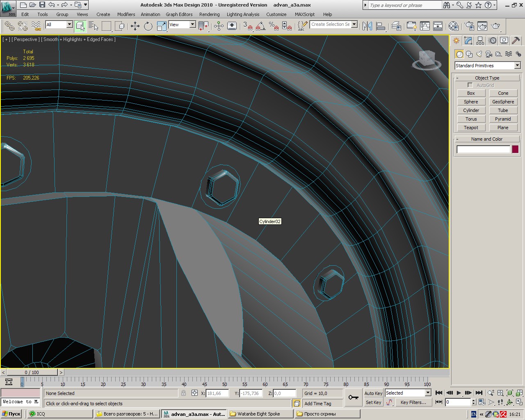Select the Select and Rotate tool
This screenshot has height=420, width=525.
tap(148, 26)
